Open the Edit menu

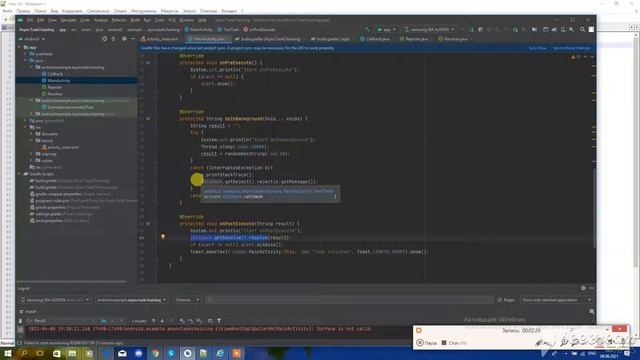(x=41, y=20)
